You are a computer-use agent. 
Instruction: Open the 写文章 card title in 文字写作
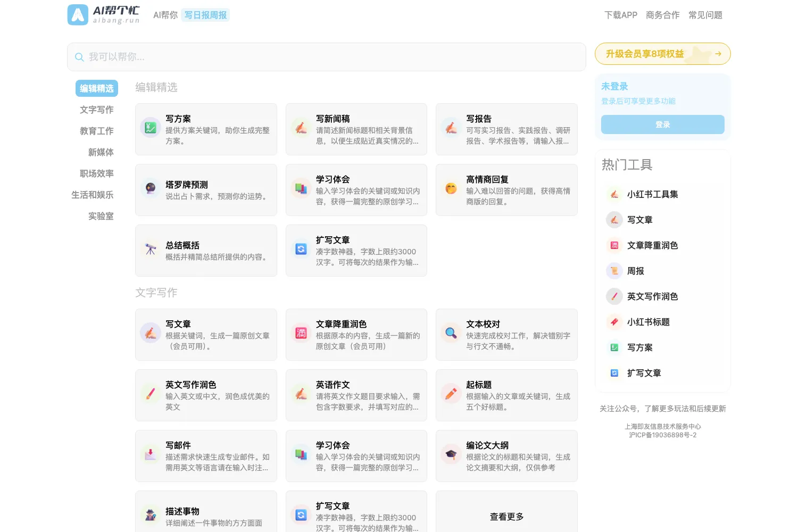coord(178,324)
